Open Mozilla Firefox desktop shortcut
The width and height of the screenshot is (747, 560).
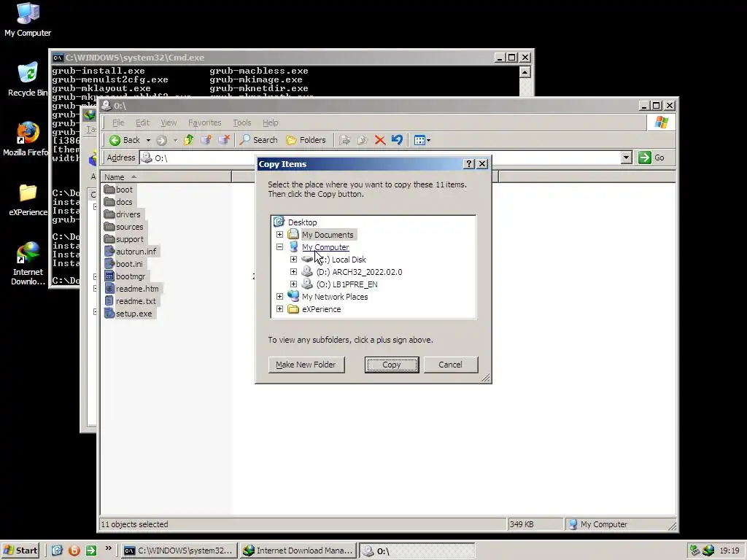tap(26, 139)
